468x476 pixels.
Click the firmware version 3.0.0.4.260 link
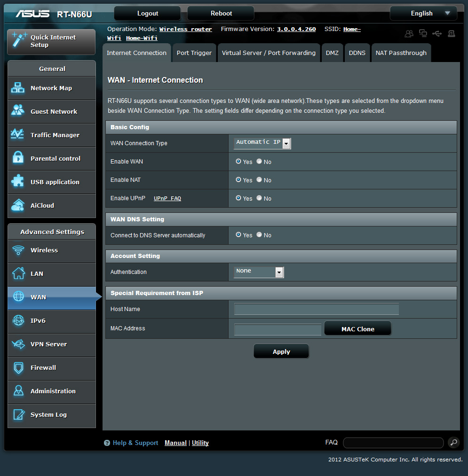pos(296,29)
